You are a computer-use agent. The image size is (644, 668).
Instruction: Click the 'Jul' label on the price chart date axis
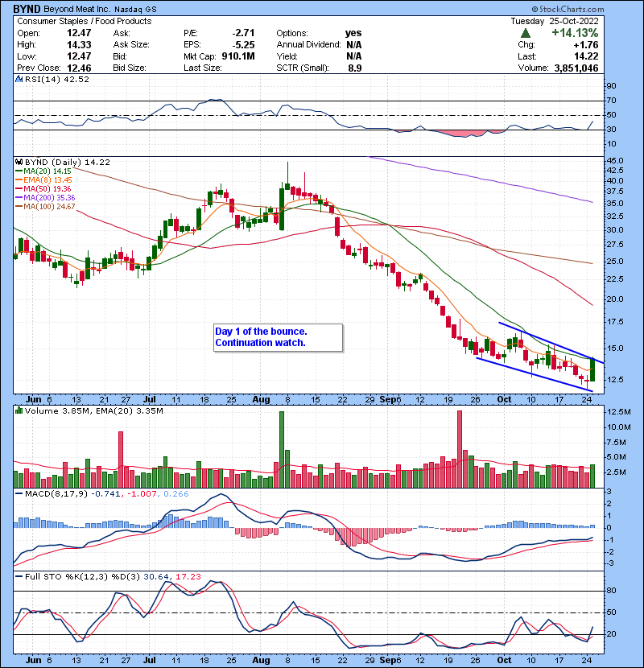coord(149,400)
